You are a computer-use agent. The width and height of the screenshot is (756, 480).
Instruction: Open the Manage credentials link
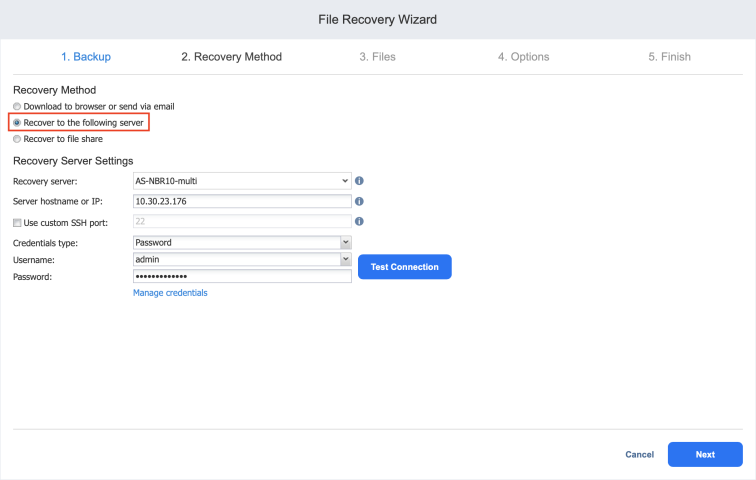click(170, 293)
